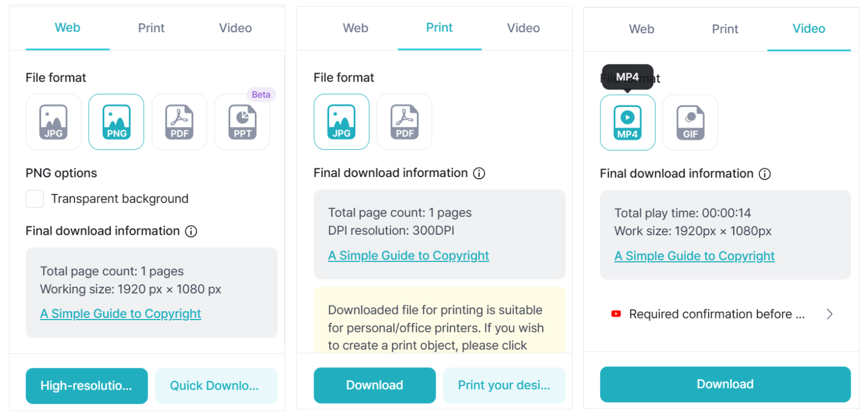
Task: Open the Web tab in middle panel
Action: pos(355,28)
